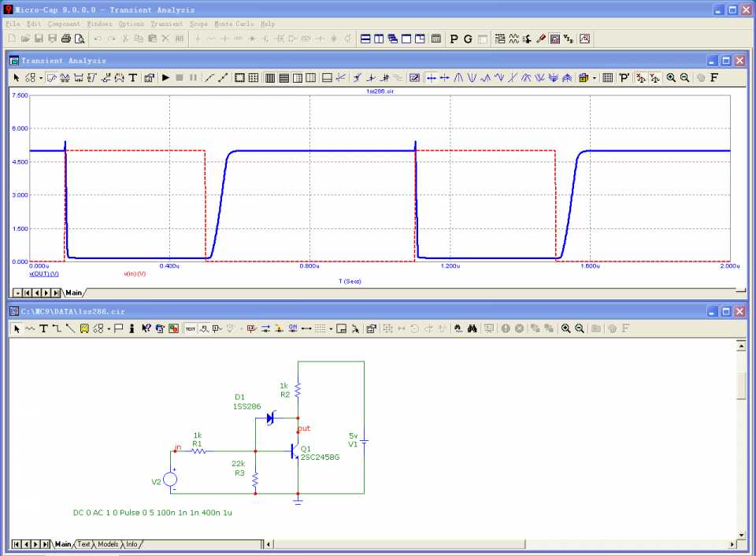The image size is (756, 556).
Task: Run the transient analysis with play button
Action: [x=166, y=78]
